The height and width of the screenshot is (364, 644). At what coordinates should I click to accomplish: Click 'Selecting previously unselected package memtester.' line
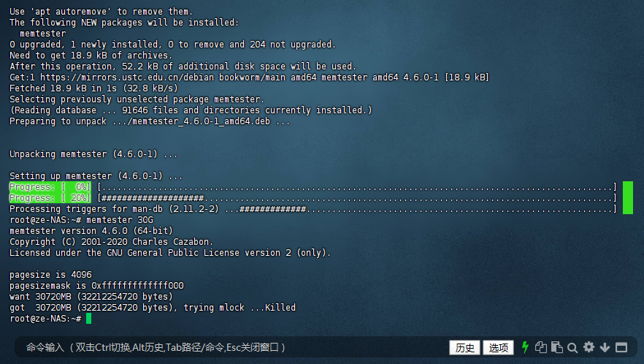[x=137, y=99]
